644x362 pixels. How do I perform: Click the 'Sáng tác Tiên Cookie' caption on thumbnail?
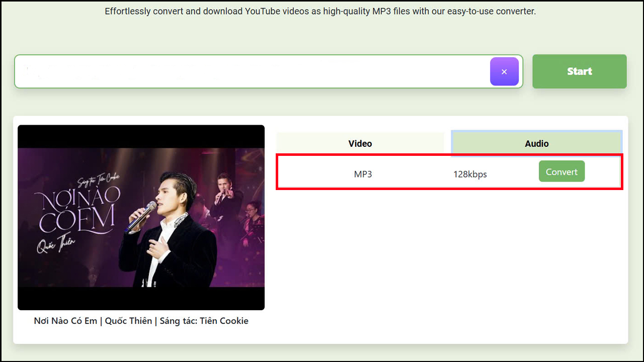point(98,178)
